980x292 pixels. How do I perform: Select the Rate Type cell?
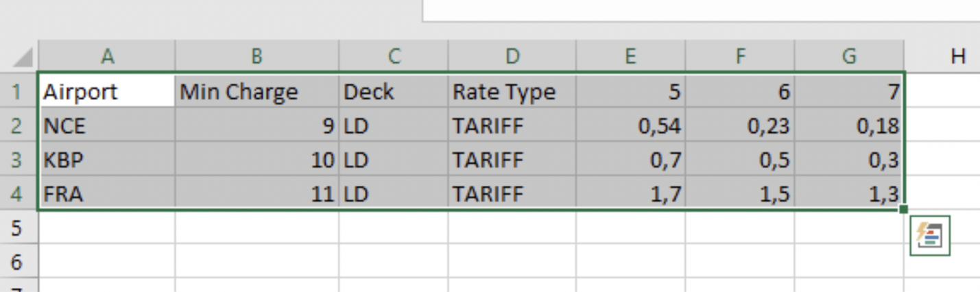tap(512, 92)
